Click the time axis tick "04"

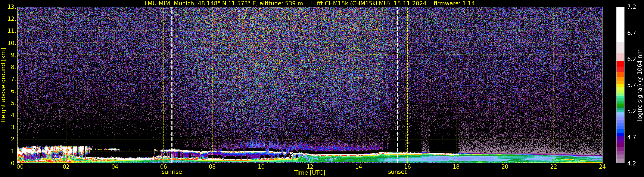[x=115, y=167]
